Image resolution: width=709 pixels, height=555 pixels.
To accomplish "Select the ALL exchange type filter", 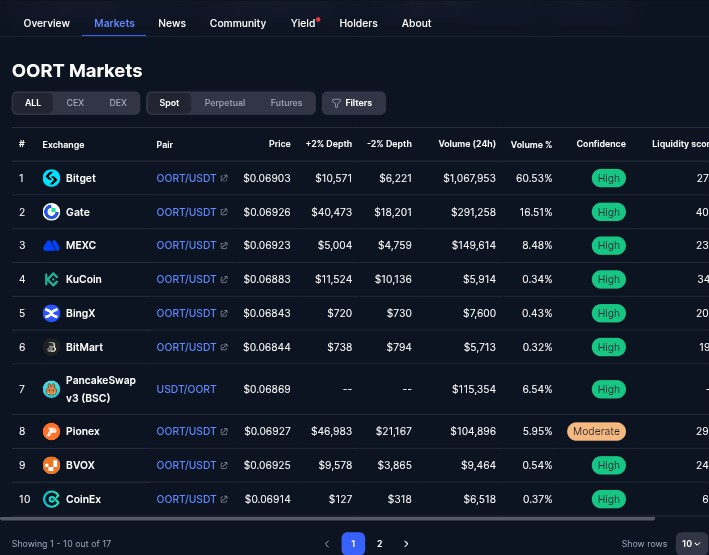I will [x=33, y=103].
